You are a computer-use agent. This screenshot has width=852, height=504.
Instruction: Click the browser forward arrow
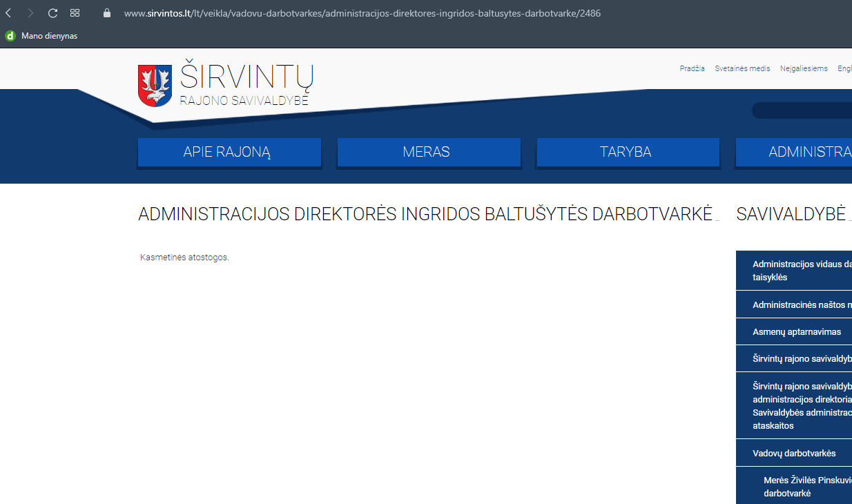click(x=30, y=13)
